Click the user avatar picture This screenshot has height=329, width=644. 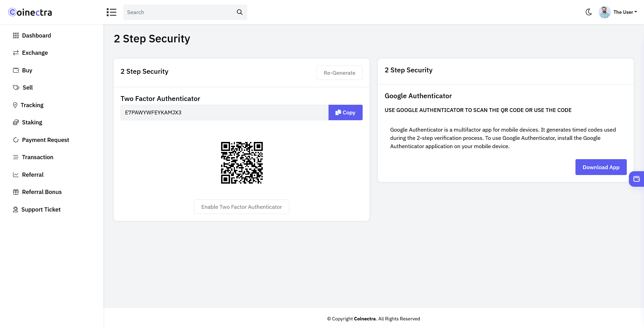point(605,12)
